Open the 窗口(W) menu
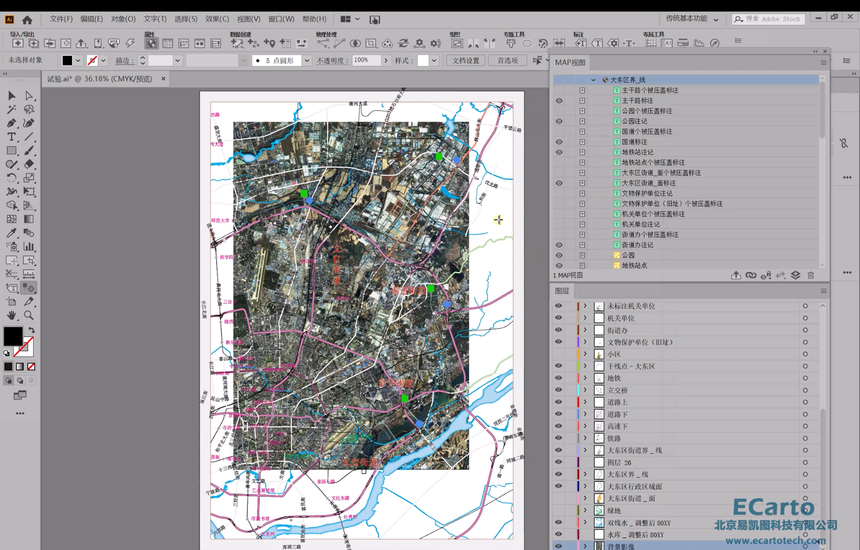 [x=281, y=19]
